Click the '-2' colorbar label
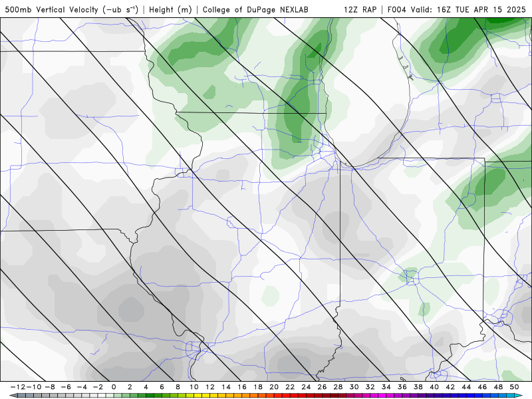 98,387
